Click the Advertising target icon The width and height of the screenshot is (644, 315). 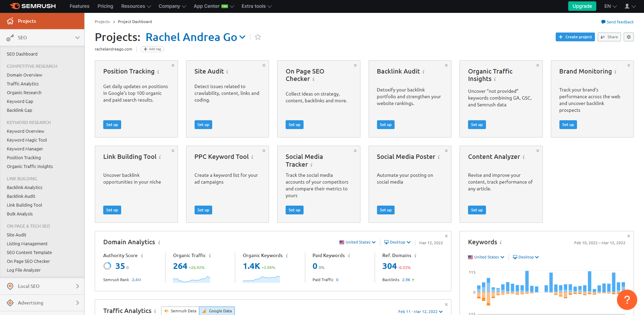10,303
